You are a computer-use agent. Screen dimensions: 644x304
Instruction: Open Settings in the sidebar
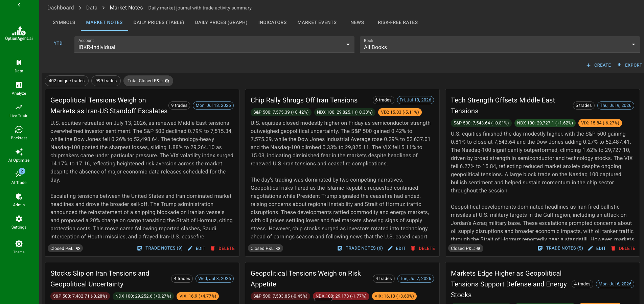pyautogui.click(x=19, y=222)
